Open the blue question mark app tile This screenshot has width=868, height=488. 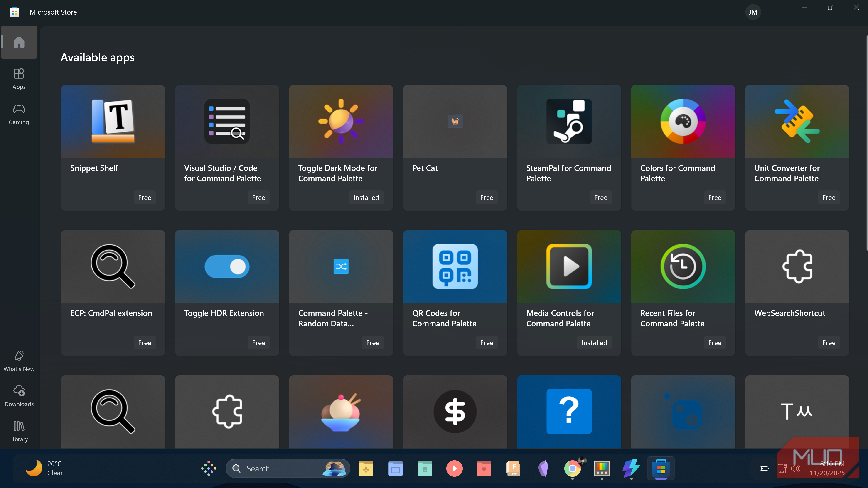(569, 412)
